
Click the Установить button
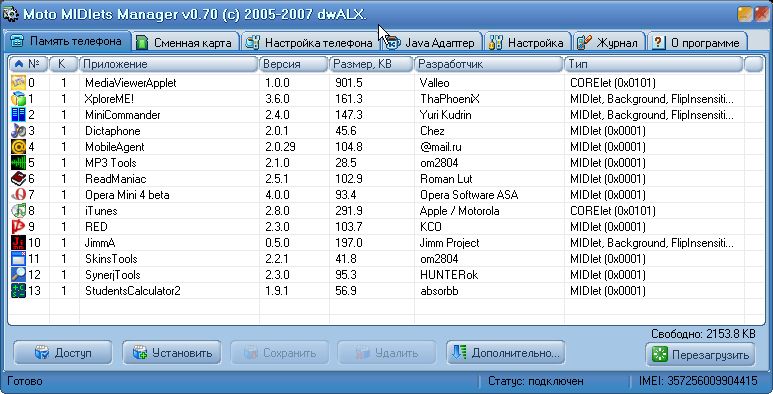(172, 353)
